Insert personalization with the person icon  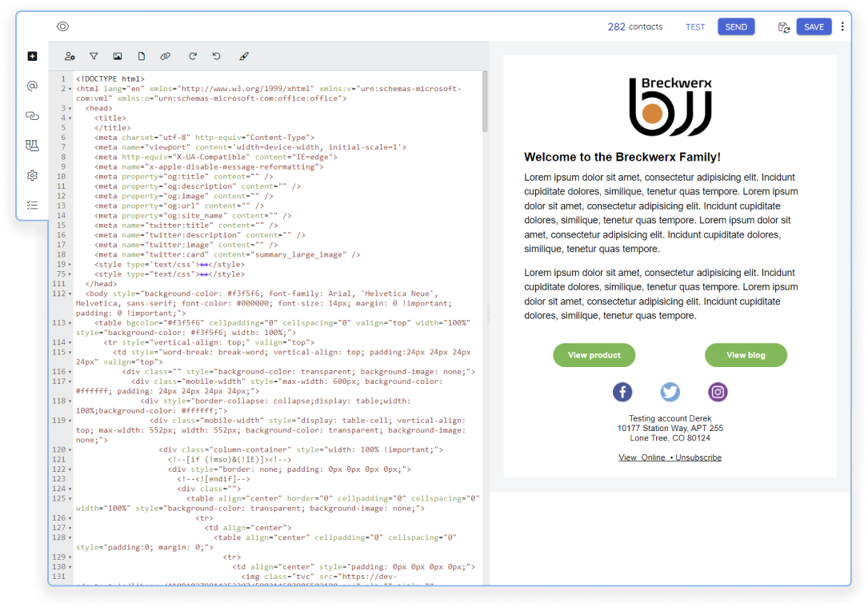pyautogui.click(x=70, y=56)
